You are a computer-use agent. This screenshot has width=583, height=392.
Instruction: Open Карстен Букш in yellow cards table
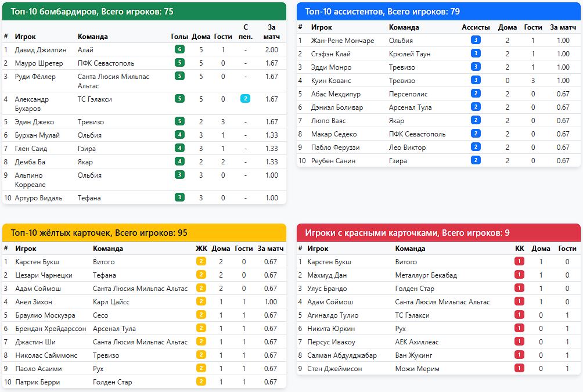pyautogui.click(x=37, y=262)
